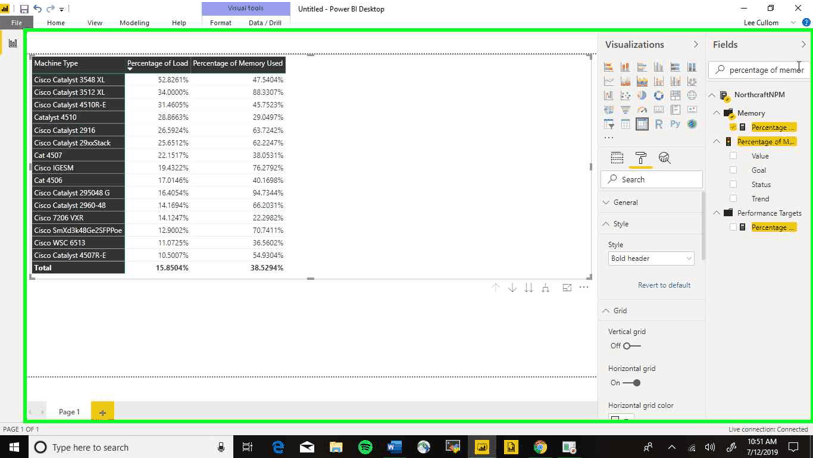815x460 pixels.
Task: Choose the Clustered column chart visualization
Action: pos(659,67)
